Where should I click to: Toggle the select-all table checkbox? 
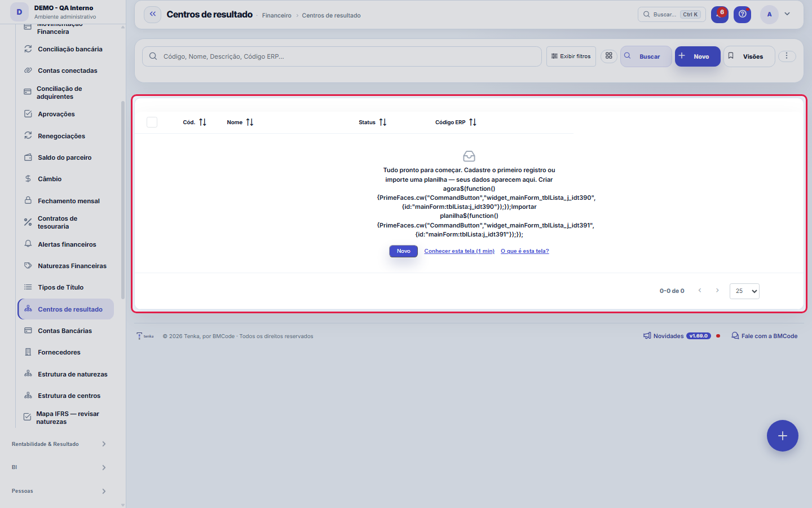pyautogui.click(x=152, y=122)
